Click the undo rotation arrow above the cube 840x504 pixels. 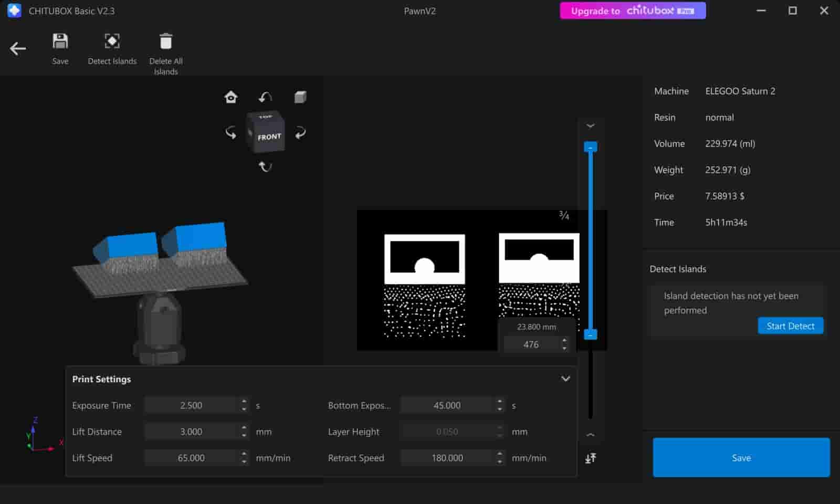click(x=265, y=97)
